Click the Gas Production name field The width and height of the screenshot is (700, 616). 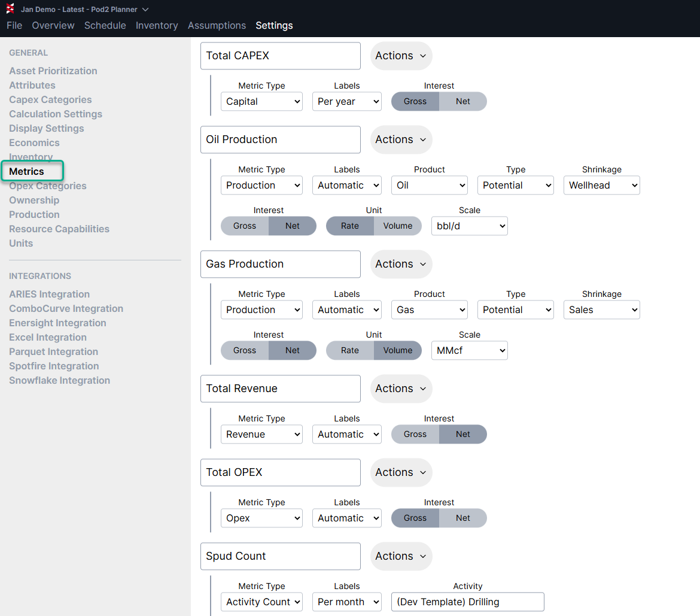(x=280, y=264)
